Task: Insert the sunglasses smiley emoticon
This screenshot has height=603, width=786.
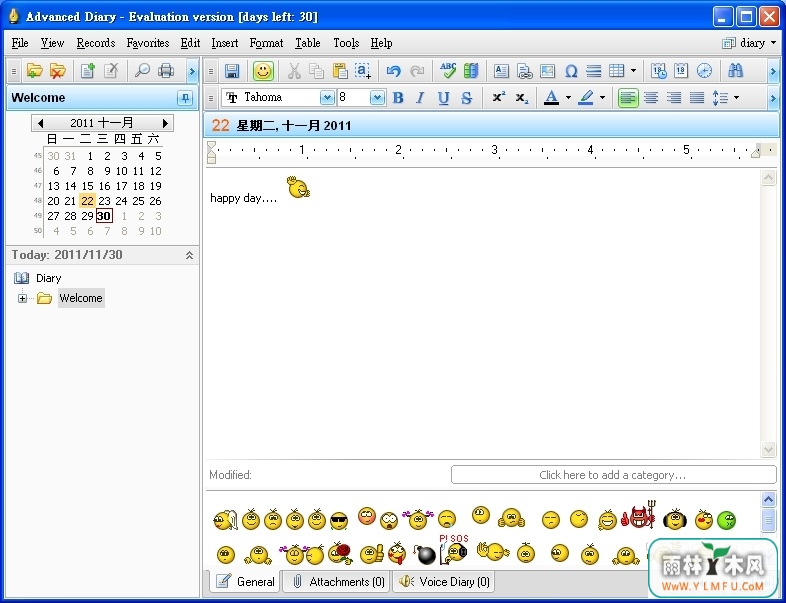Action: click(339, 521)
